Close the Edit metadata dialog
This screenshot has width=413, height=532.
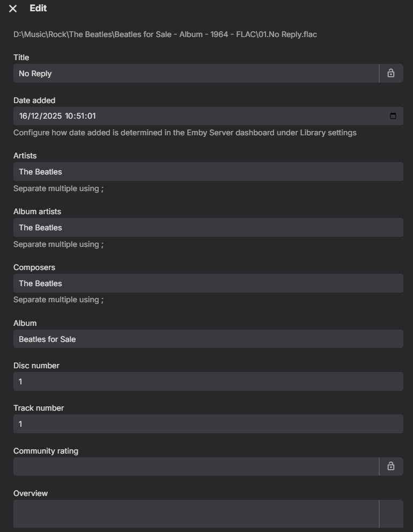click(x=13, y=9)
